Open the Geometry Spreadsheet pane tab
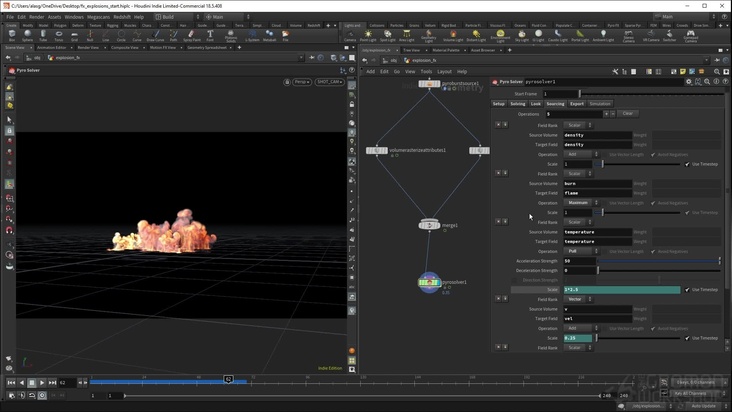This screenshot has height=412, width=732. pos(207,47)
